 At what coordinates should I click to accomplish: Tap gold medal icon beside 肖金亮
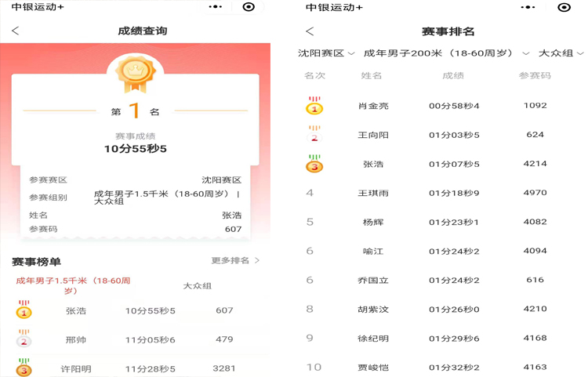314,106
